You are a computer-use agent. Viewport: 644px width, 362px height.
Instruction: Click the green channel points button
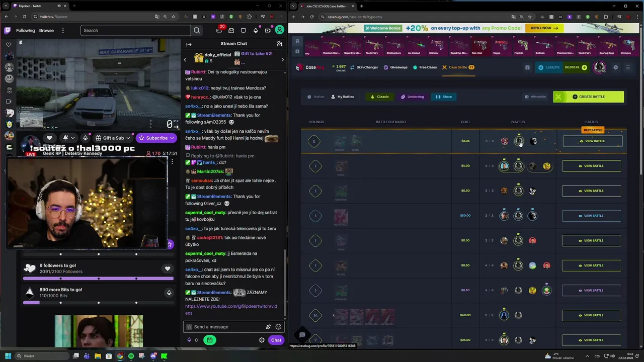coord(210,340)
